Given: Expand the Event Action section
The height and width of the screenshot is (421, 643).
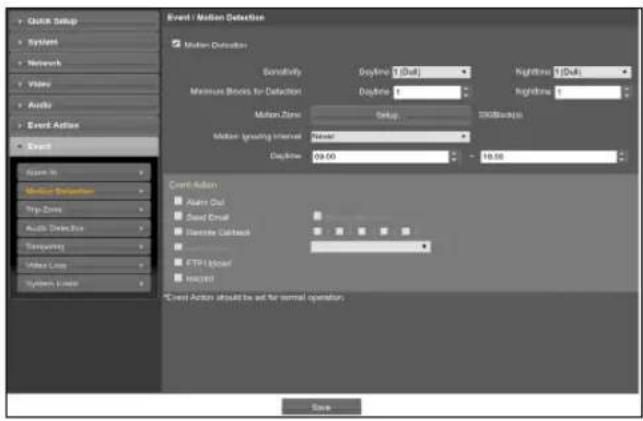Looking at the screenshot, I should pyautogui.click(x=84, y=125).
